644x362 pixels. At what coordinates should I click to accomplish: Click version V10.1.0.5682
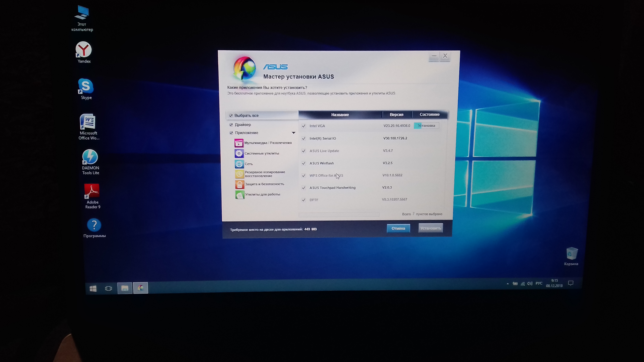click(x=392, y=175)
